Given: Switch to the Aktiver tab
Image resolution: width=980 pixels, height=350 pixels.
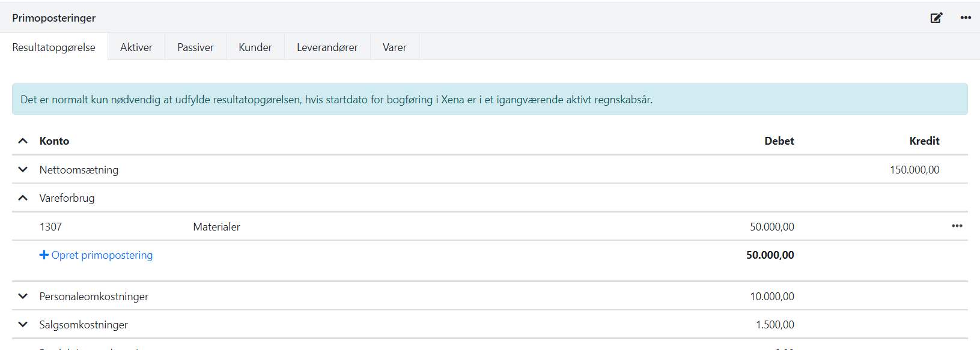Looking at the screenshot, I should point(136,47).
